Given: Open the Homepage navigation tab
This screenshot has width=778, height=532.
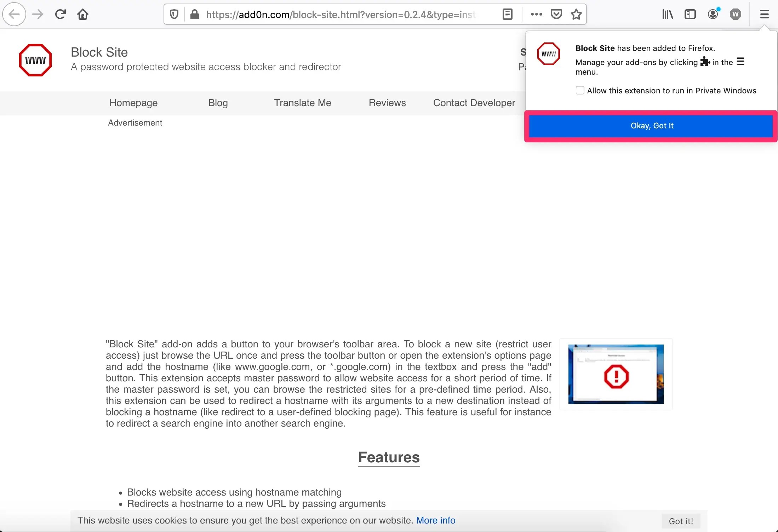Looking at the screenshot, I should point(133,103).
